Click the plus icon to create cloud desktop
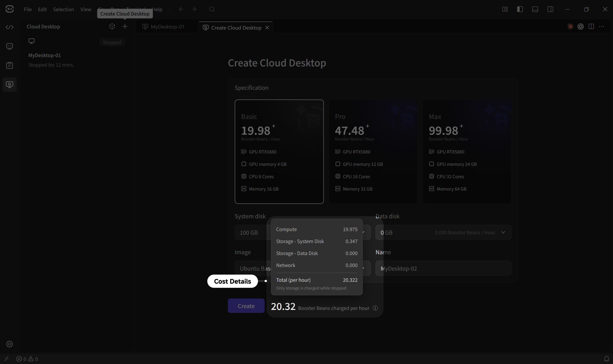The width and height of the screenshot is (613, 364). [x=125, y=26]
